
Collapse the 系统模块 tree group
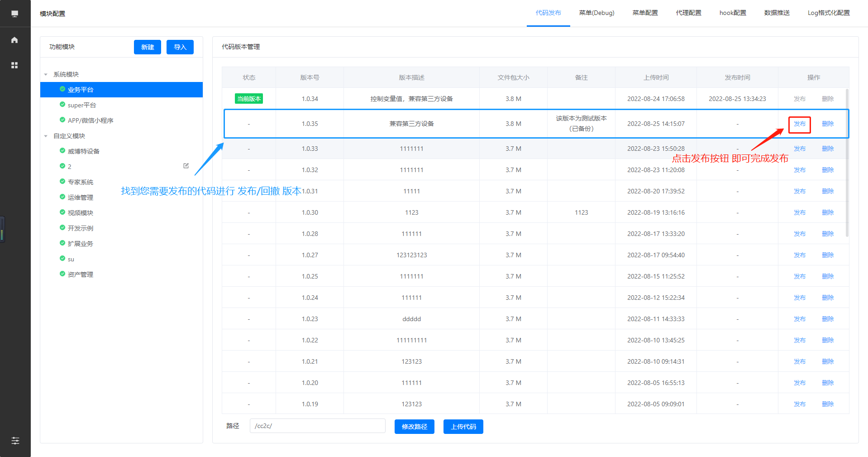(46, 74)
